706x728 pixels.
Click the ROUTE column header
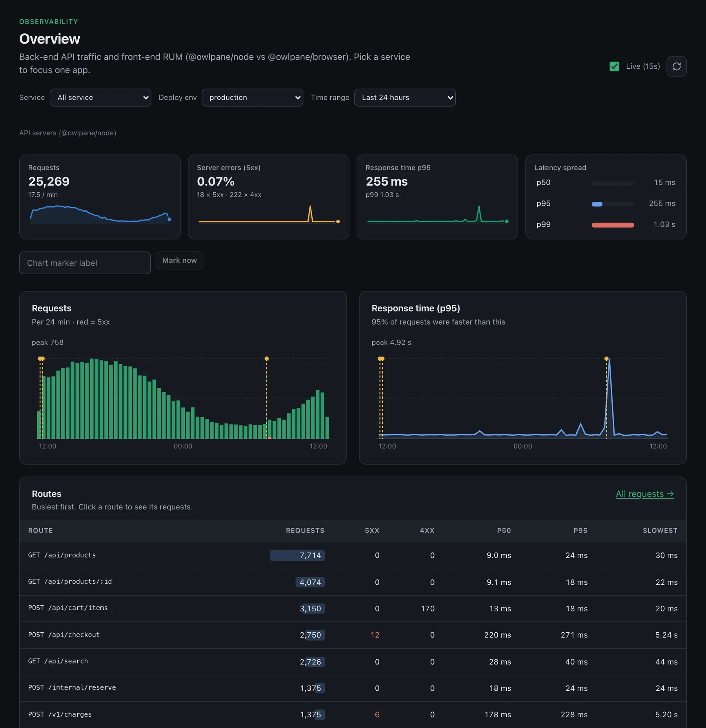[40, 531]
